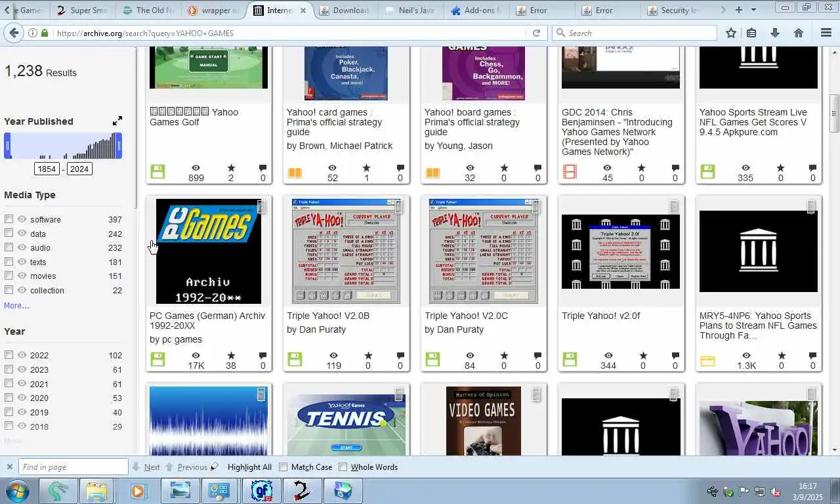The width and height of the screenshot is (840, 504).
Task: Open the bookmarks list icon
Action: (752, 33)
